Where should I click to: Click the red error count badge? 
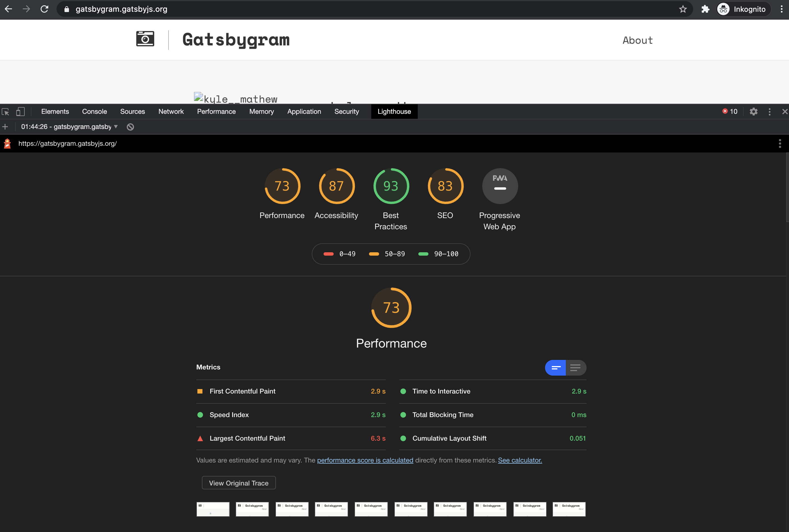[730, 112]
